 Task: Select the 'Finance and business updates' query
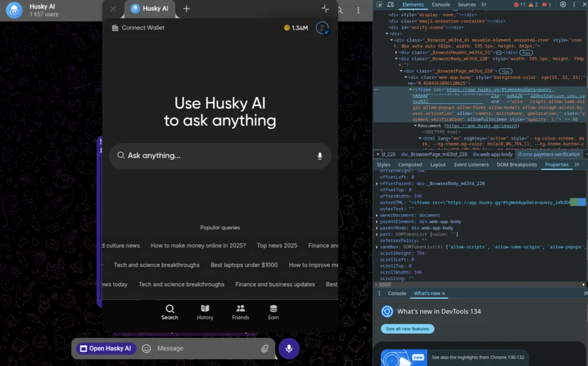point(275,284)
